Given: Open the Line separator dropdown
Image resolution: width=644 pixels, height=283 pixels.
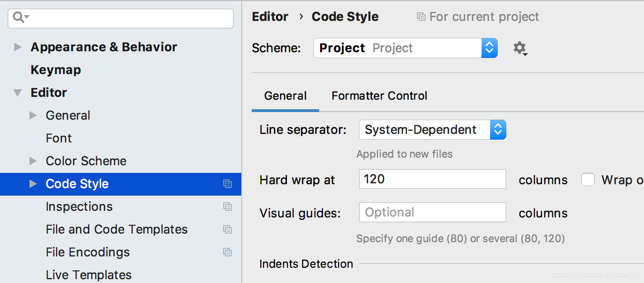Looking at the screenshot, I should click(432, 130).
